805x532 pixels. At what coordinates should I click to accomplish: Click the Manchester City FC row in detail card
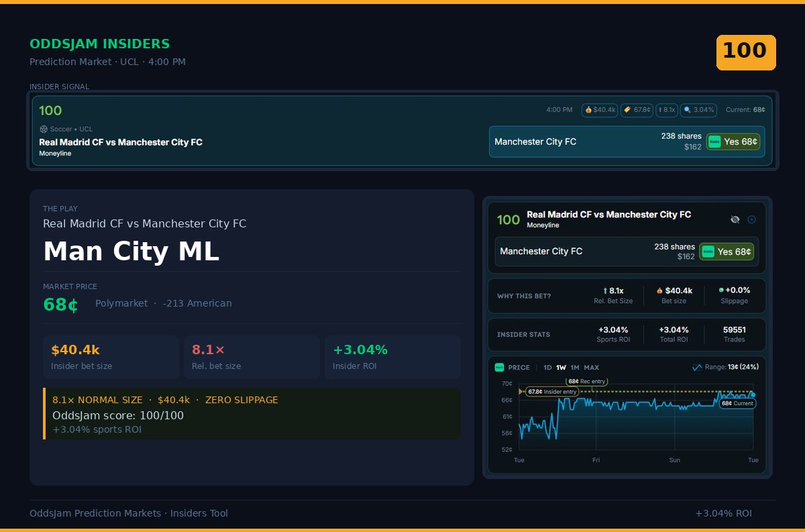627,252
